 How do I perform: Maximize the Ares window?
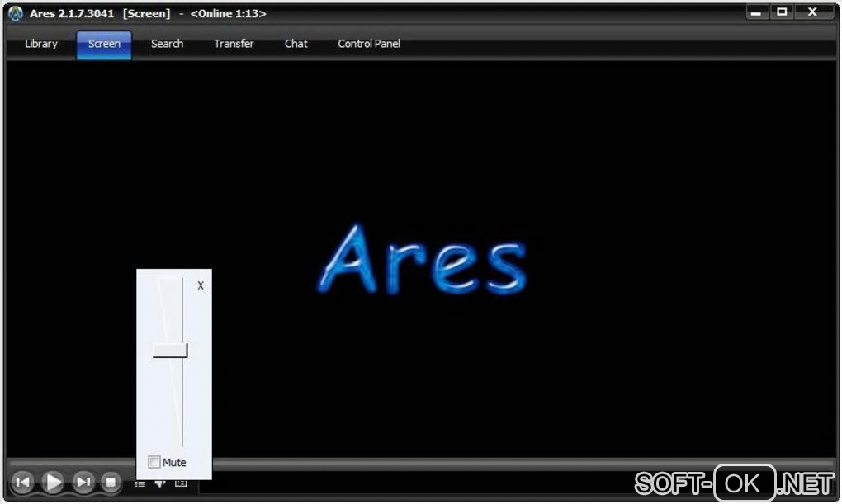click(x=782, y=12)
